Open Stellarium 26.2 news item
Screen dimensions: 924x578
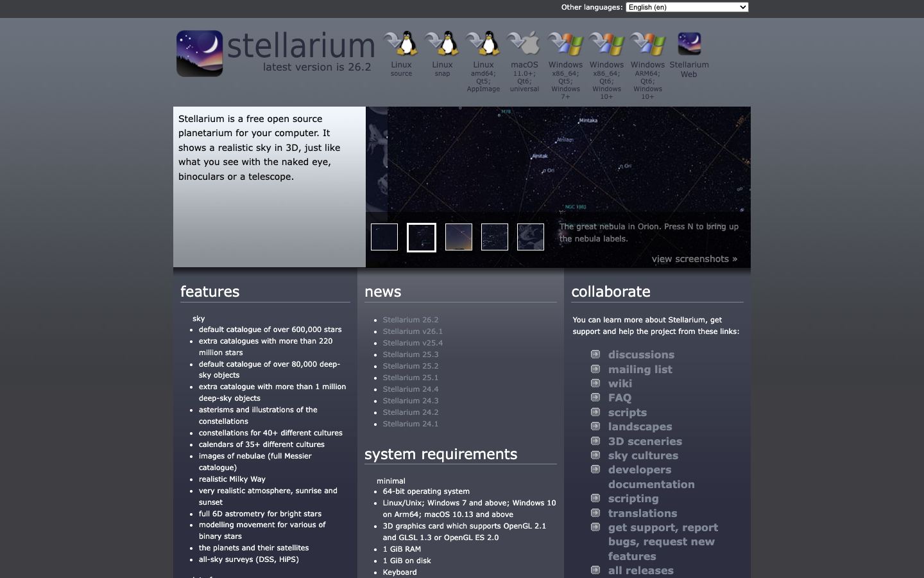411,320
